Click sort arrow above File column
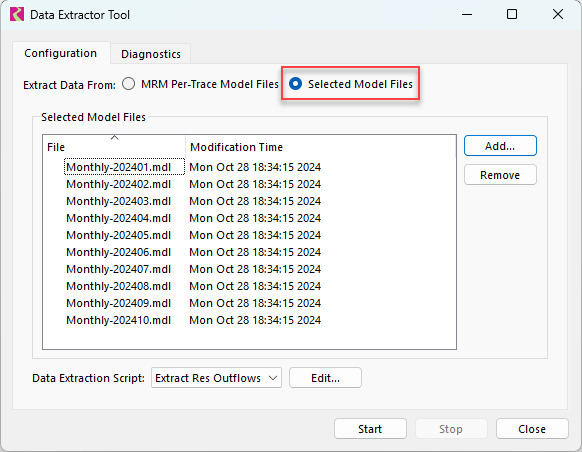 click(114, 138)
